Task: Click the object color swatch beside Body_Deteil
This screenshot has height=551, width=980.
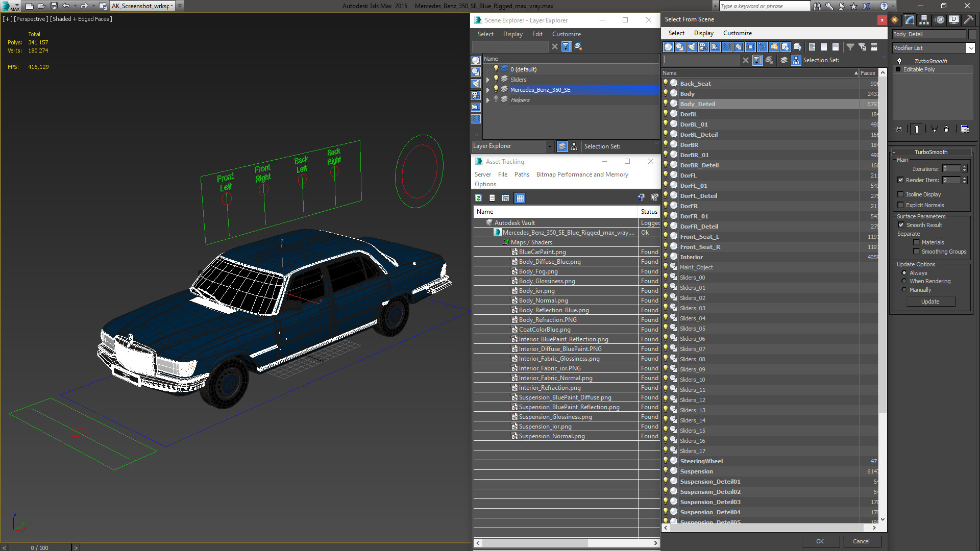Action: pos(972,34)
